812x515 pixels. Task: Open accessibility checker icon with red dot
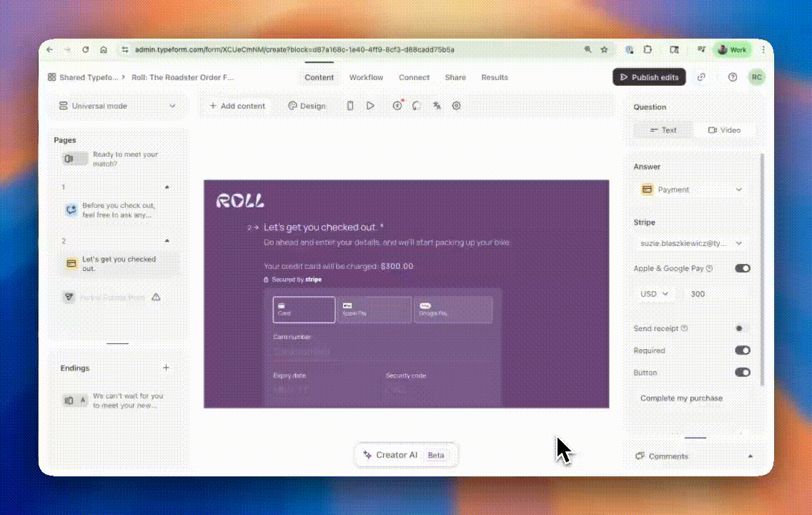pyautogui.click(x=397, y=106)
